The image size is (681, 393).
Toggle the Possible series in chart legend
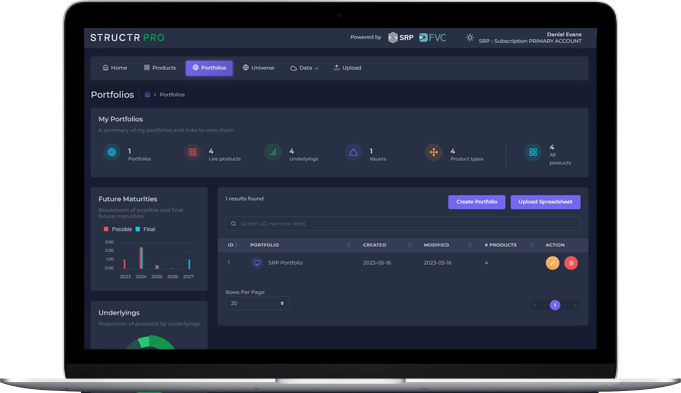coord(118,229)
